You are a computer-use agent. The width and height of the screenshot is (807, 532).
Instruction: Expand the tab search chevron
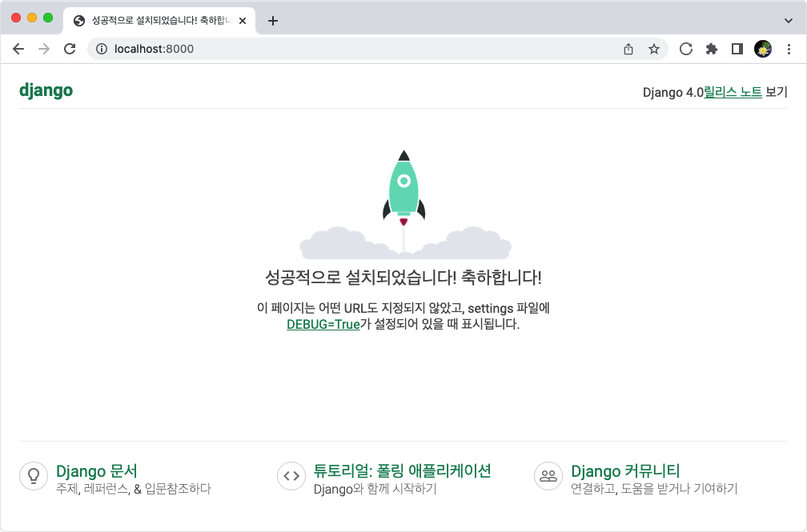coord(788,21)
